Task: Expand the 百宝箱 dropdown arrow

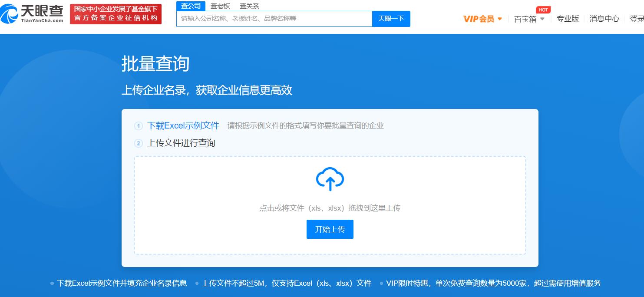Action: coord(542,19)
